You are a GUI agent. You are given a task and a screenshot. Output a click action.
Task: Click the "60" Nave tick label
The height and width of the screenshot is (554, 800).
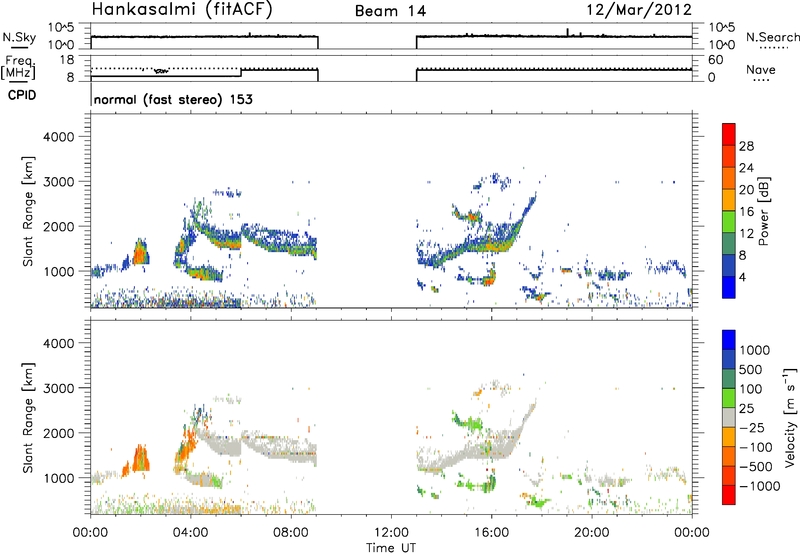click(715, 60)
